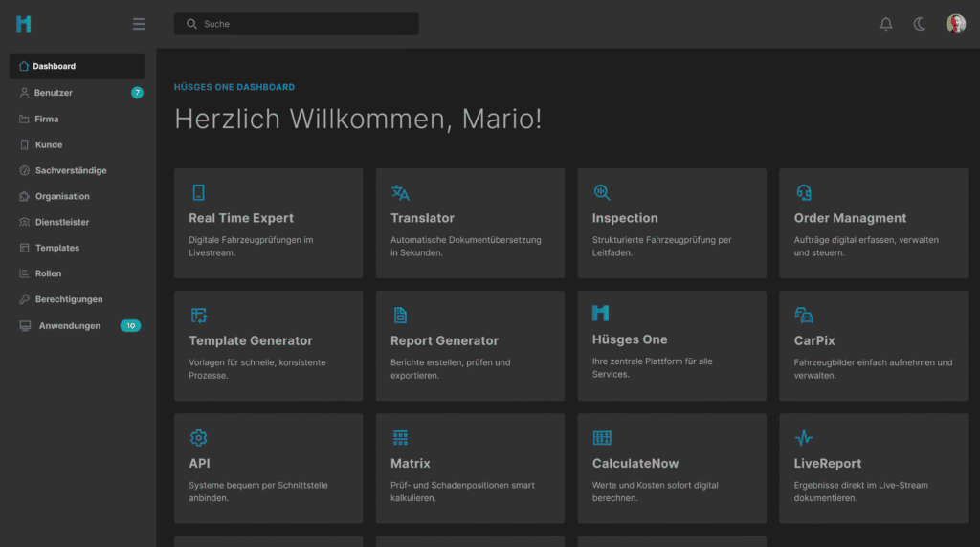Toggle the hamburger sidebar menu
This screenshot has height=547, width=980.
pos(139,24)
